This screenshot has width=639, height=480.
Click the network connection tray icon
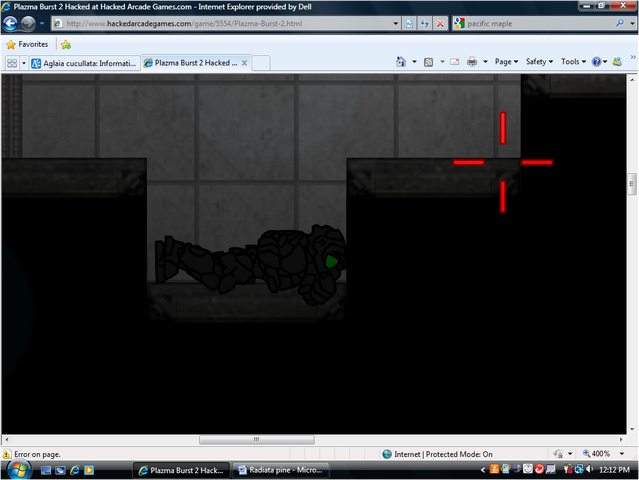coord(579,469)
